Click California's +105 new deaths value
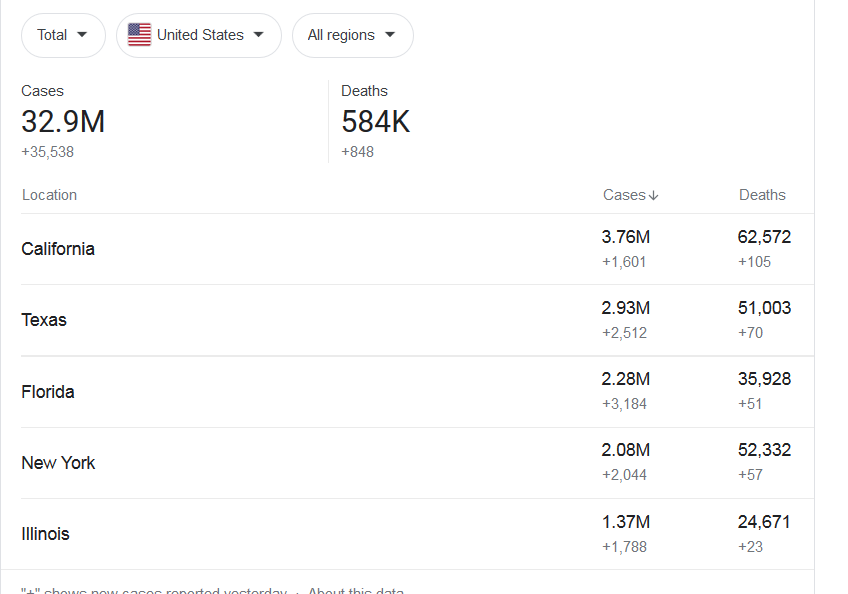 coord(754,262)
